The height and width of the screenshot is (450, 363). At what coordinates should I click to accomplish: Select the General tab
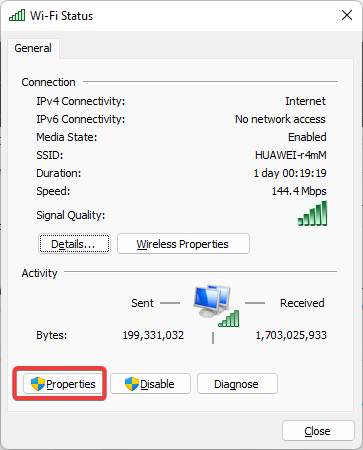[33, 48]
